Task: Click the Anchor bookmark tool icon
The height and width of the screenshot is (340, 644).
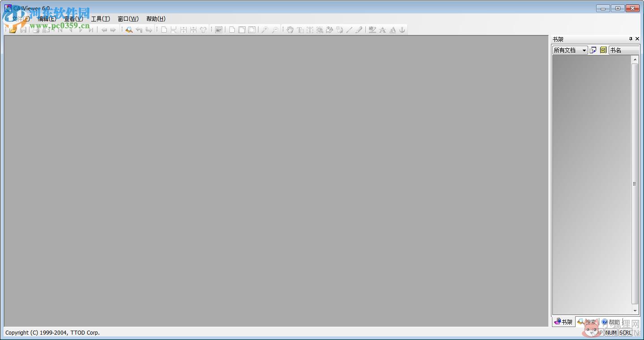Action: 402,30
